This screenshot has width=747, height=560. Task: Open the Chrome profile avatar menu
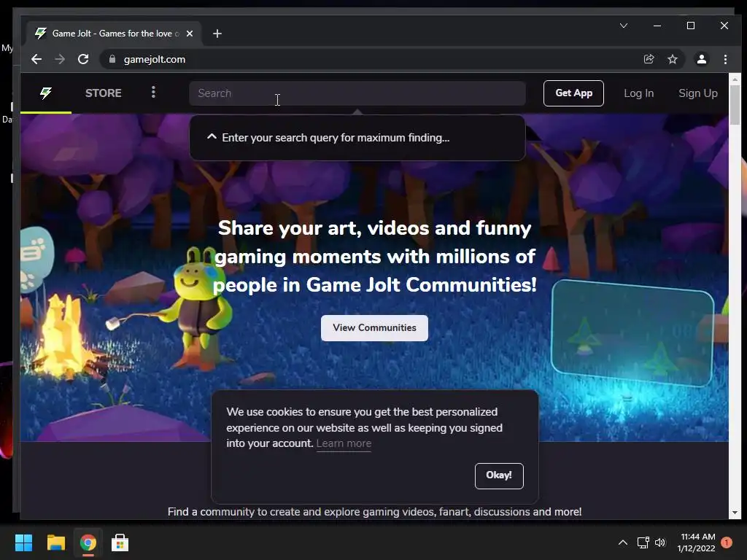[701, 59]
